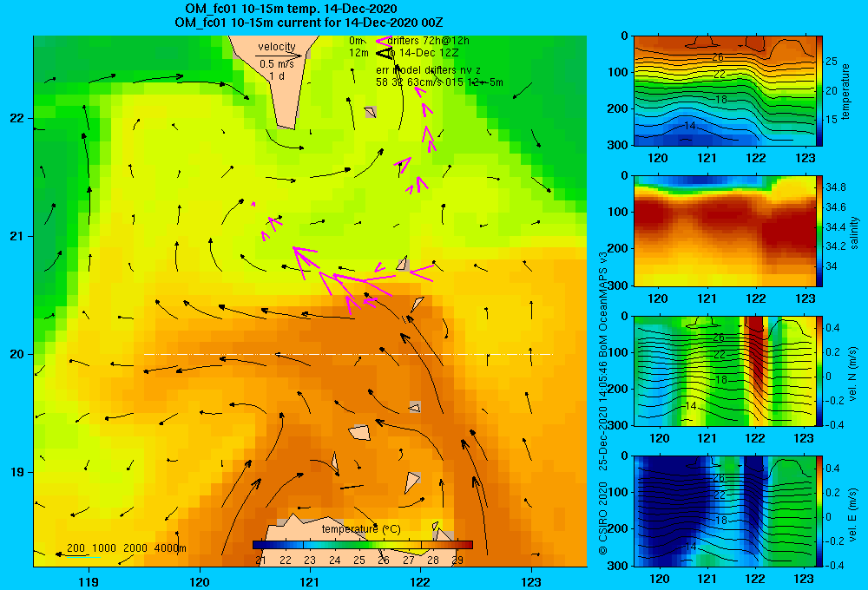The image size is (868, 590).
Task: Click the '34.8' tick on salinity colorbar
Action: tap(835, 187)
